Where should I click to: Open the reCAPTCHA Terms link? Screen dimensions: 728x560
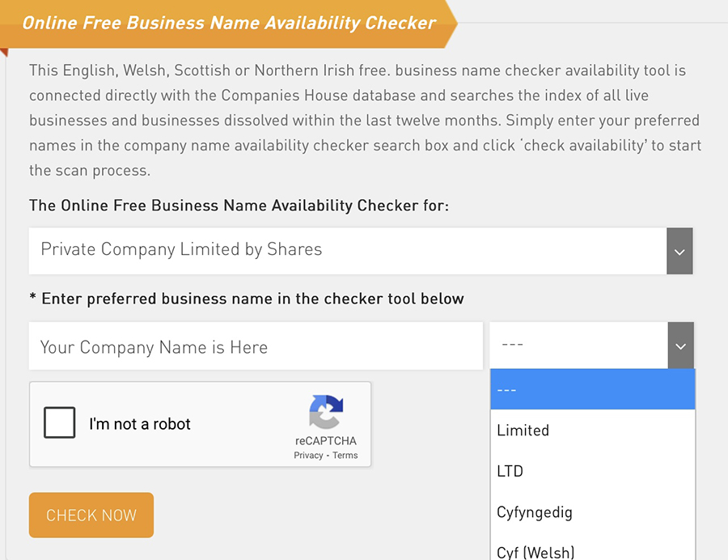click(345, 455)
